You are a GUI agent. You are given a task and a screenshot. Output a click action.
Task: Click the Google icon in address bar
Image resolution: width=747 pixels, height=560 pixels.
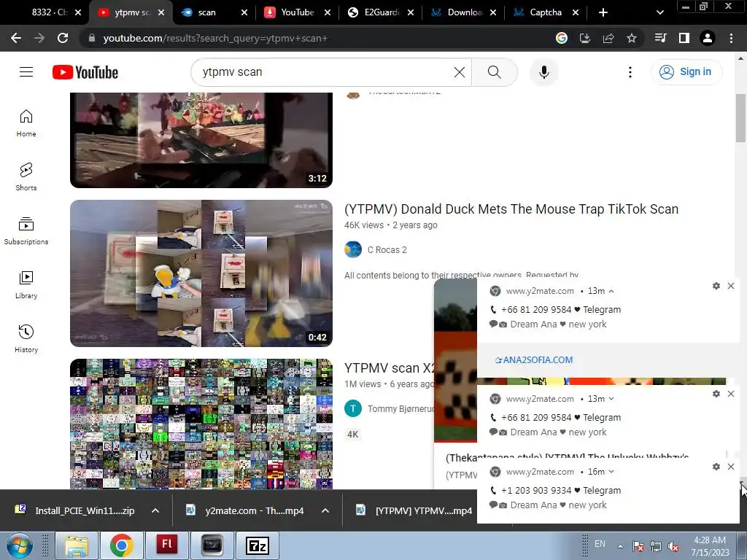[x=562, y=38]
